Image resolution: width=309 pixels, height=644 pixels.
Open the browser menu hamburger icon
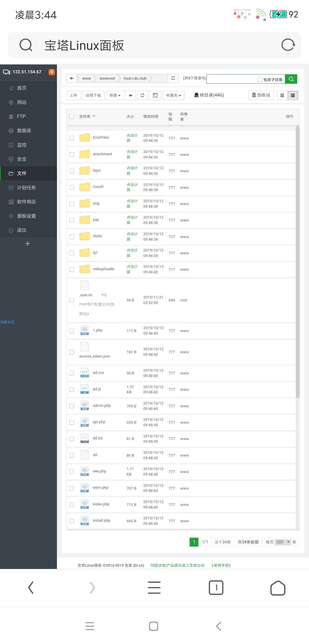[154, 588]
